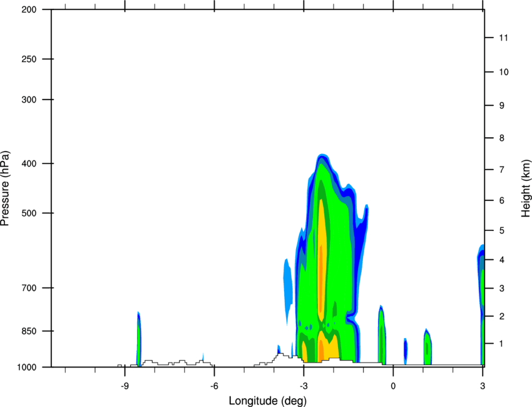Pick the 4 km height label
Viewport: 532px width, 407px height.
[x=502, y=260]
